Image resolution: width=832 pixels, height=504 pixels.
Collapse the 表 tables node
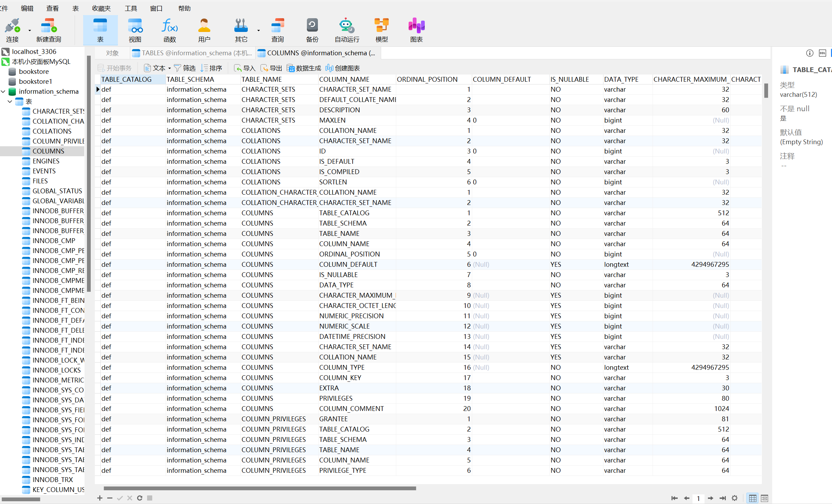(10, 102)
